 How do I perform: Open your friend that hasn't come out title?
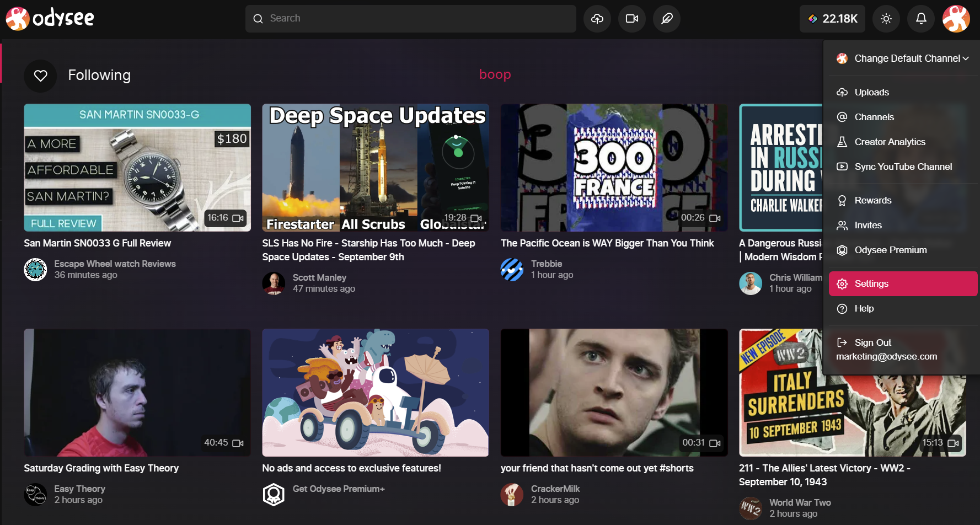point(597,468)
